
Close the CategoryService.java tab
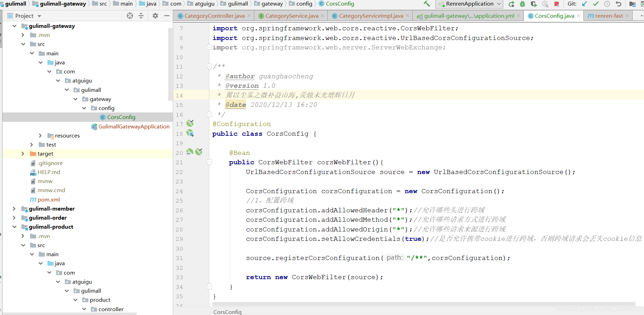[323, 16]
